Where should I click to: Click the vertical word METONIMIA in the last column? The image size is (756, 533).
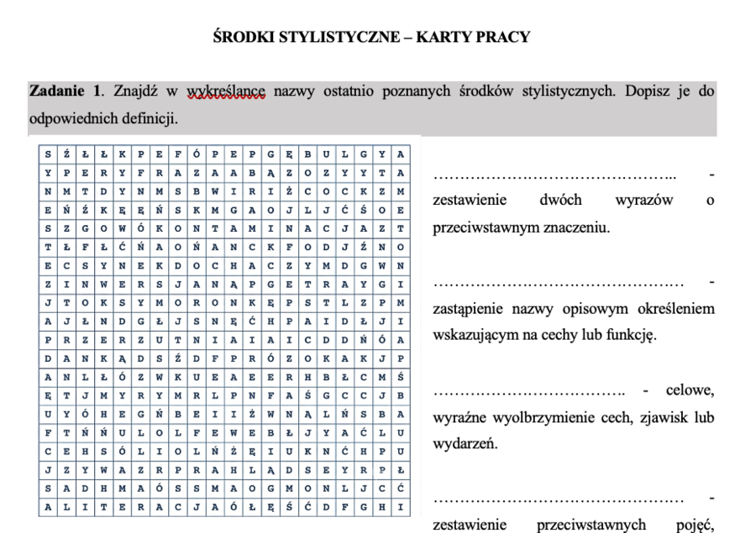(x=401, y=265)
